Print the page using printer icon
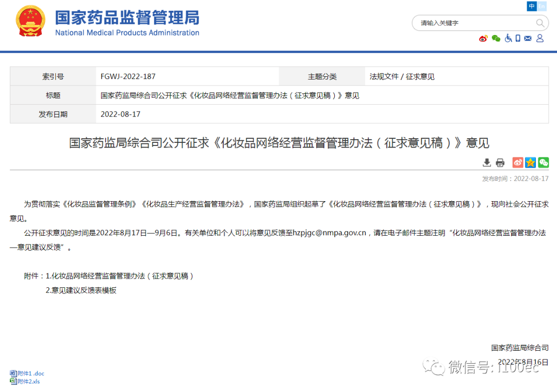Image resolution: width=557 pixels, height=392 pixels. 500,163
